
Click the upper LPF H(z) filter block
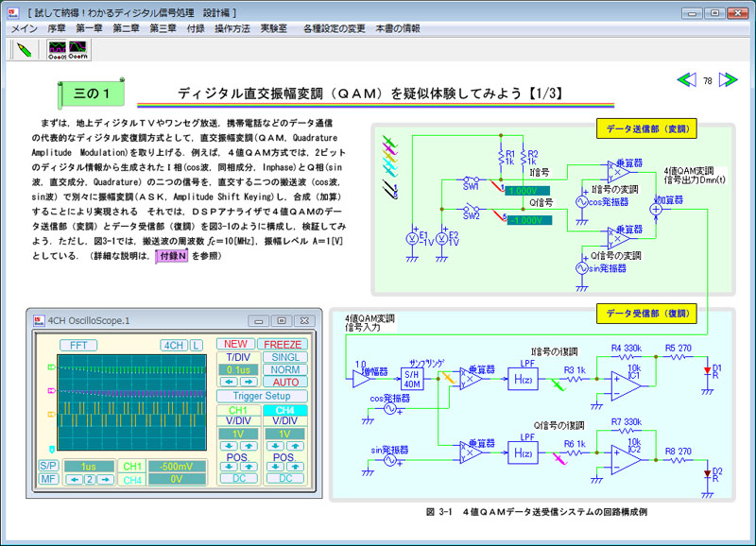click(523, 379)
